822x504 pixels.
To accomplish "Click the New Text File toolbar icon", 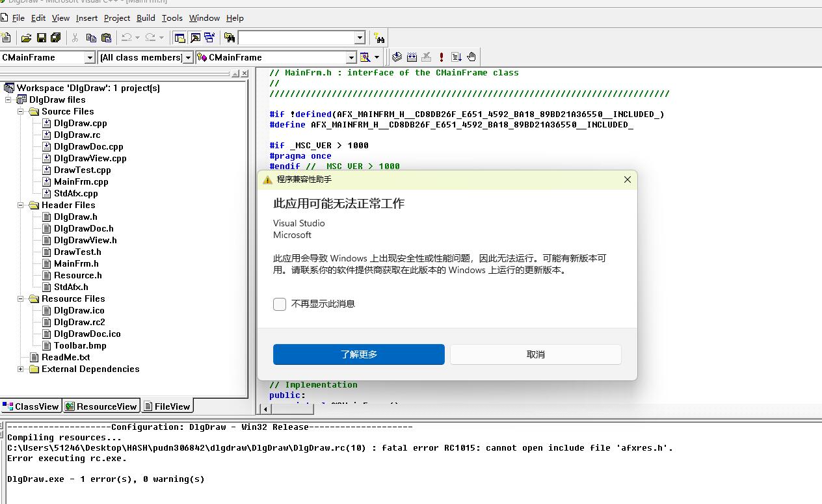I will (x=5, y=38).
